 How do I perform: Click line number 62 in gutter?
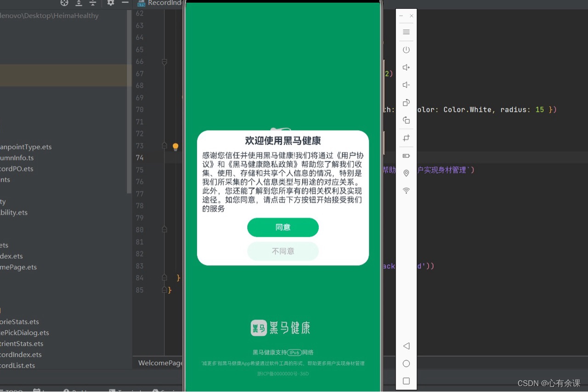(x=139, y=13)
